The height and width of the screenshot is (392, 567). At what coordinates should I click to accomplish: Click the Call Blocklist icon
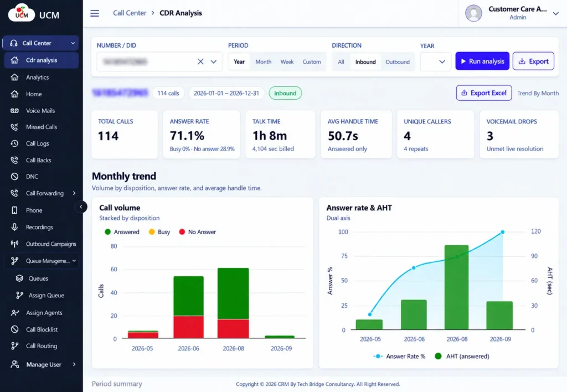[x=14, y=329]
